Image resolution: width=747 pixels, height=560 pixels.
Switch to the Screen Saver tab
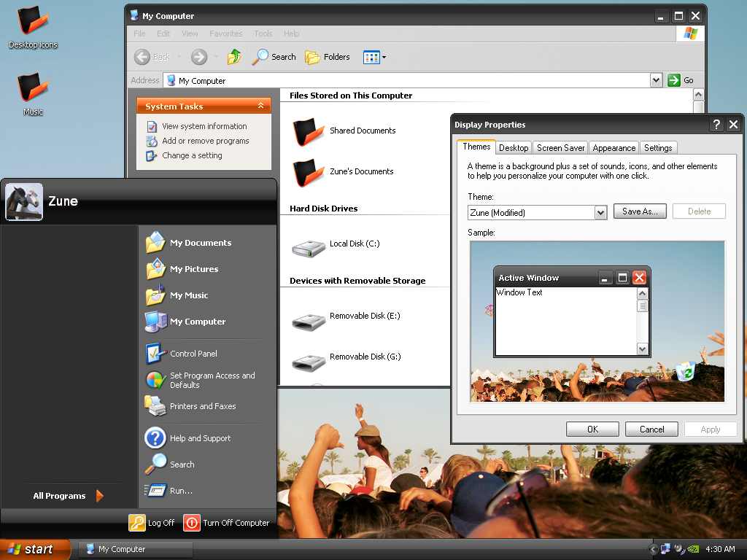(561, 148)
